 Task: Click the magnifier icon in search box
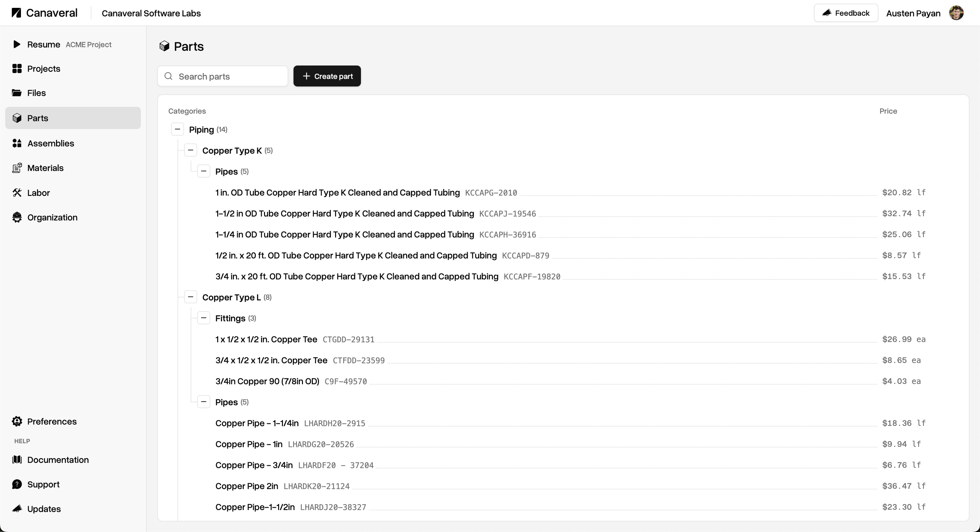tap(169, 76)
